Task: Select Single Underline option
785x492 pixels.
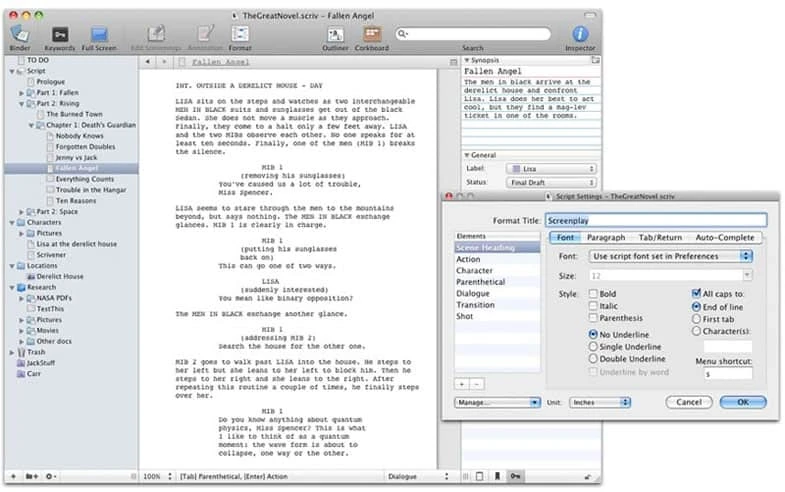Action: 593,346
